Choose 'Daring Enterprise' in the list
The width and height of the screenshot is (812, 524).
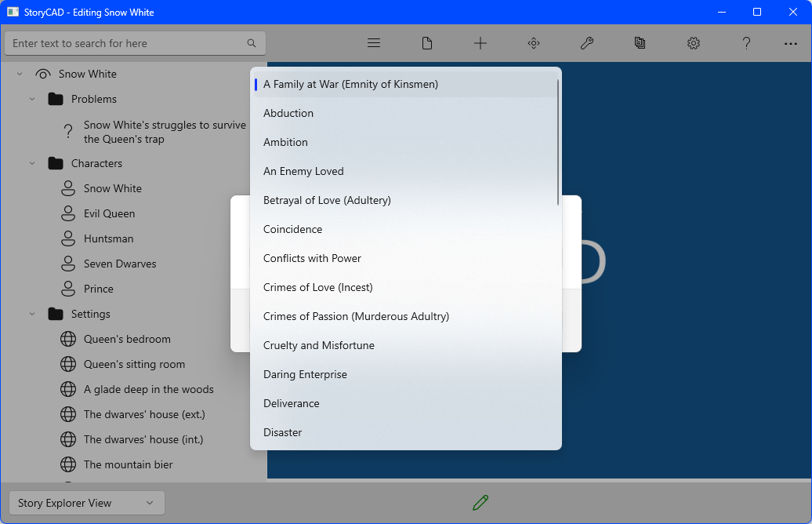(x=305, y=374)
